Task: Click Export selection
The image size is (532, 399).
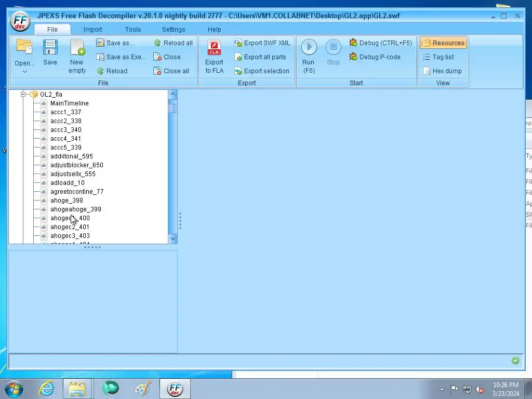Action: pos(262,71)
